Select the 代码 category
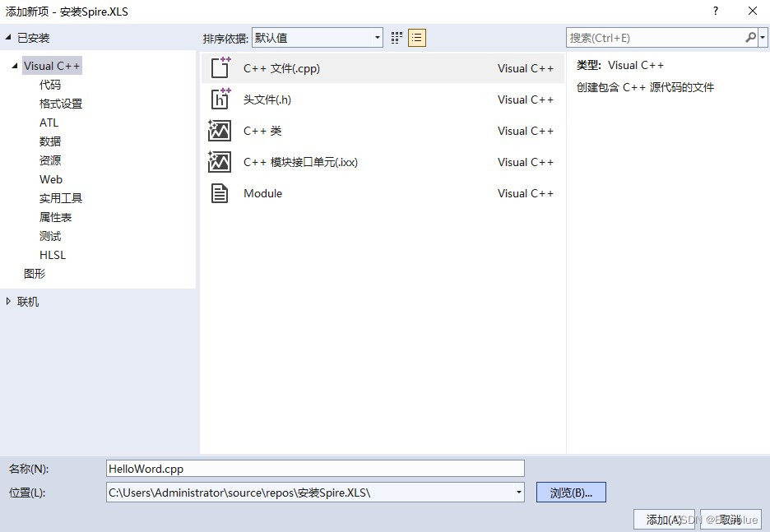The height and width of the screenshot is (532, 770). [50, 85]
